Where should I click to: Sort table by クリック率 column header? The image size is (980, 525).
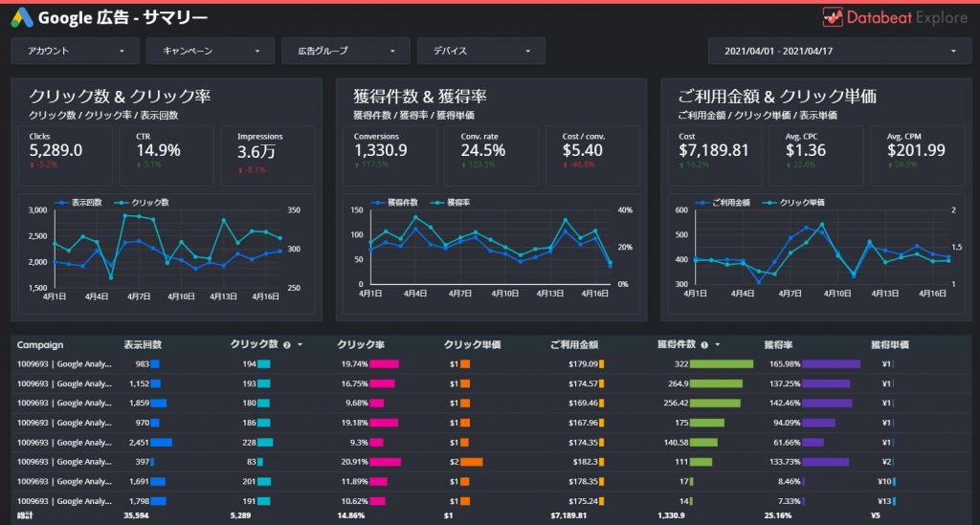click(x=361, y=344)
